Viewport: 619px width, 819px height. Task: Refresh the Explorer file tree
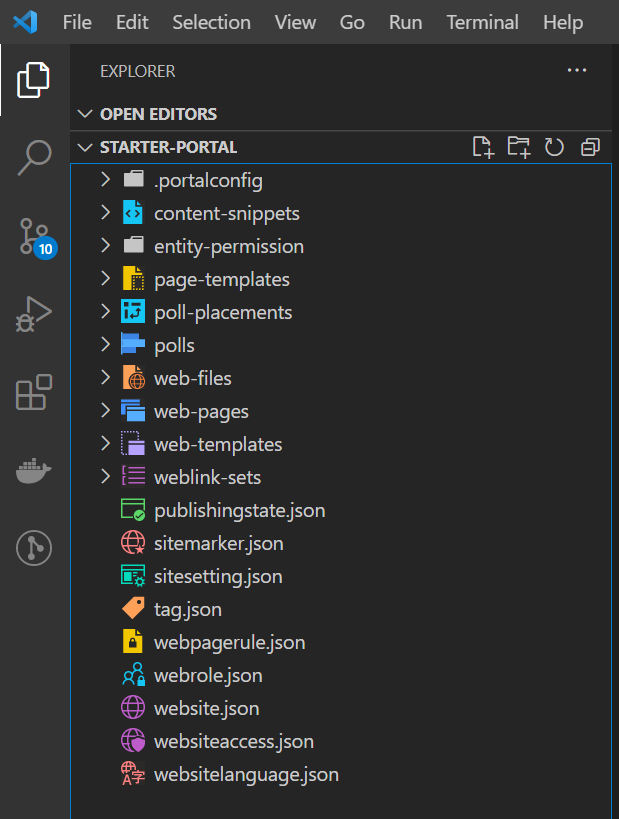[554, 147]
